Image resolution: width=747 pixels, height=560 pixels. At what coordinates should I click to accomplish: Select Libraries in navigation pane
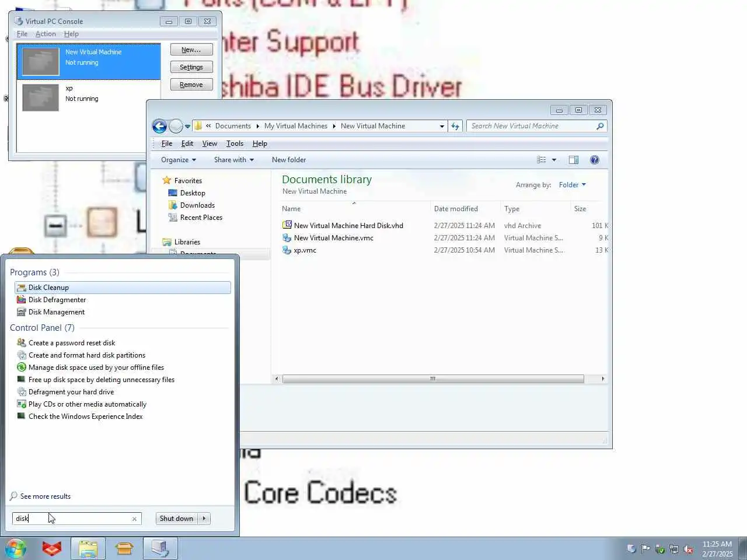[x=187, y=242]
